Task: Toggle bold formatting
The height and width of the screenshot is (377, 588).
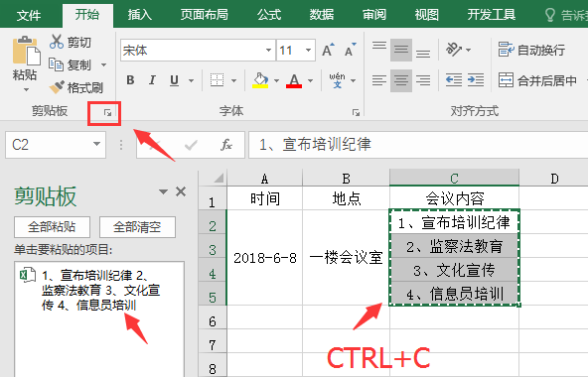Action: click(130, 80)
